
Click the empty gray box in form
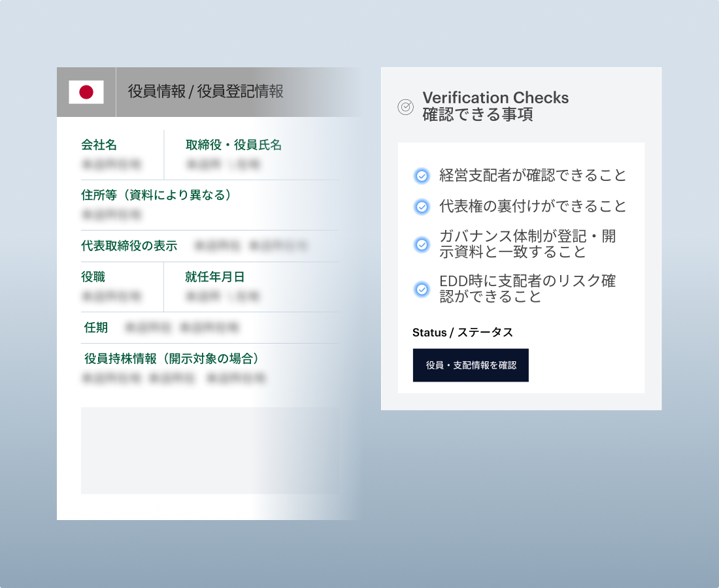209,450
